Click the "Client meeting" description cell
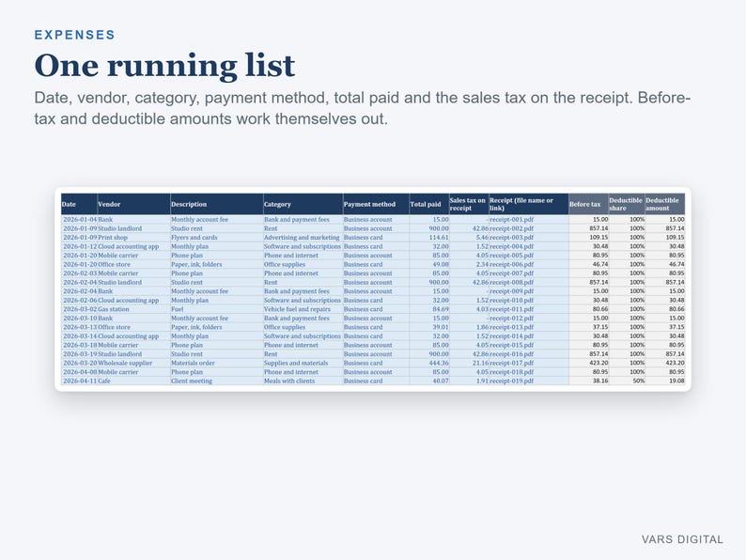746x560 pixels. [216, 381]
